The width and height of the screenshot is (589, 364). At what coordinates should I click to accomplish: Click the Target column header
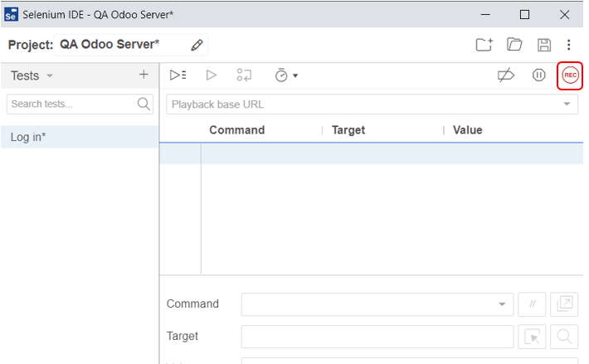click(348, 130)
